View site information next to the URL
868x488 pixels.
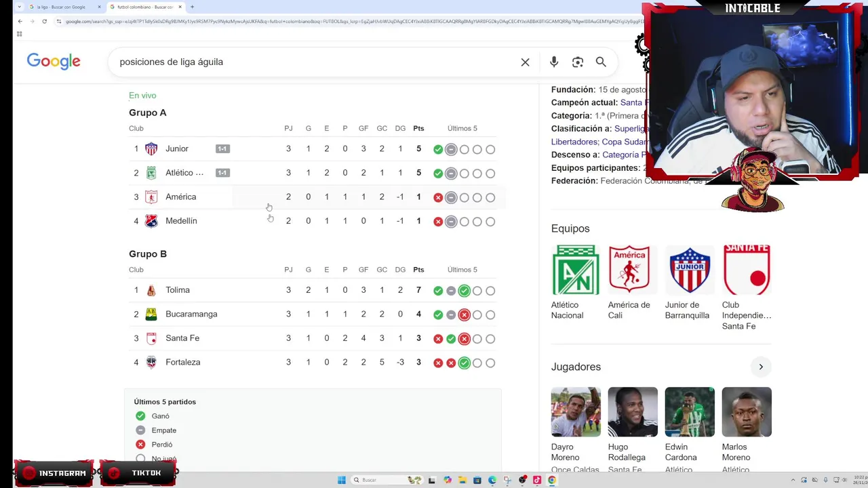pyautogui.click(x=60, y=21)
